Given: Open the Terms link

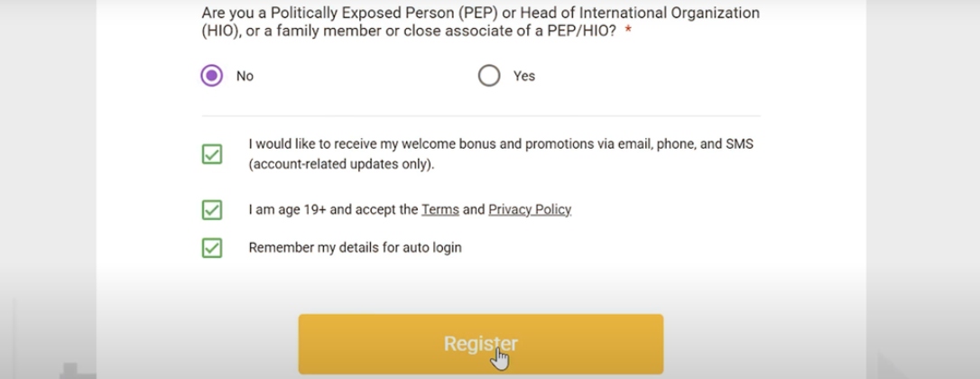Looking at the screenshot, I should tap(440, 209).
